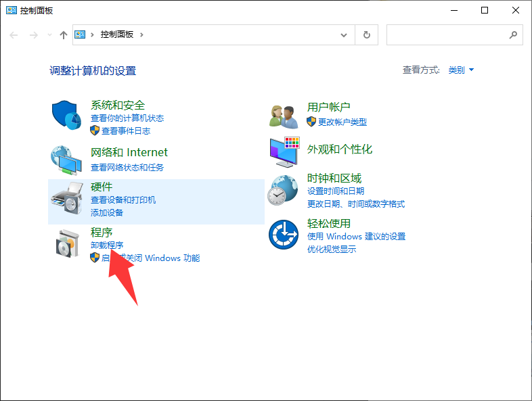Click the System and Security shield icon
This screenshot has height=401, width=532.
tap(66, 114)
